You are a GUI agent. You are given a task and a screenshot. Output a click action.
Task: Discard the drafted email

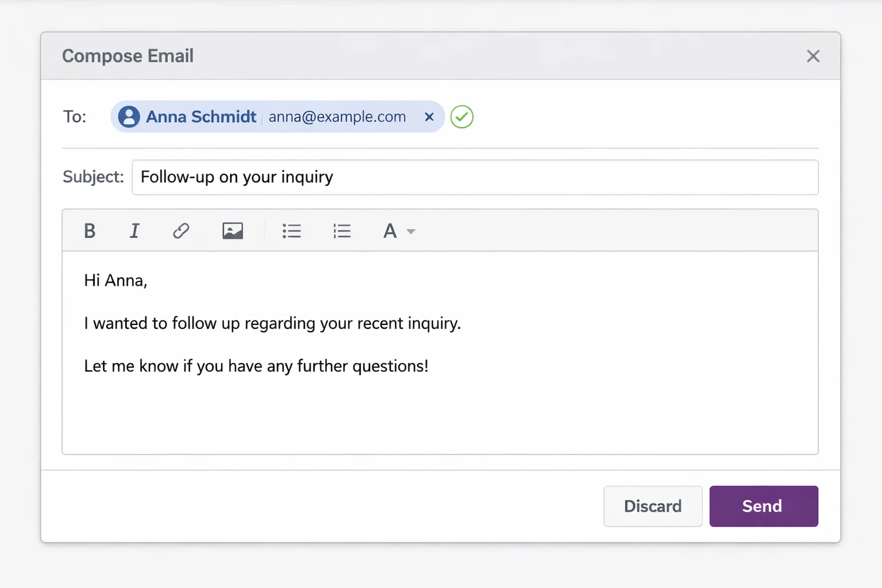point(652,506)
